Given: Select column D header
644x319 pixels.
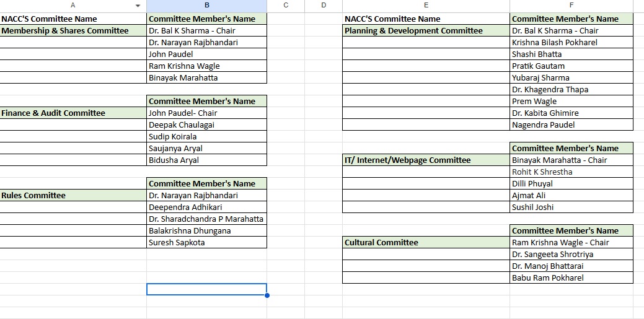Looking at the screenshot, I should (x=323, y=6).
